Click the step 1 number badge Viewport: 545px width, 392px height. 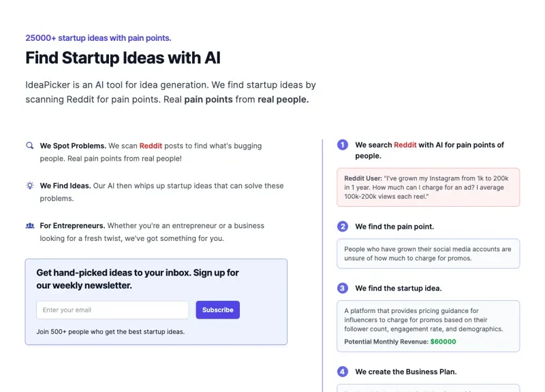coord(343,145)
